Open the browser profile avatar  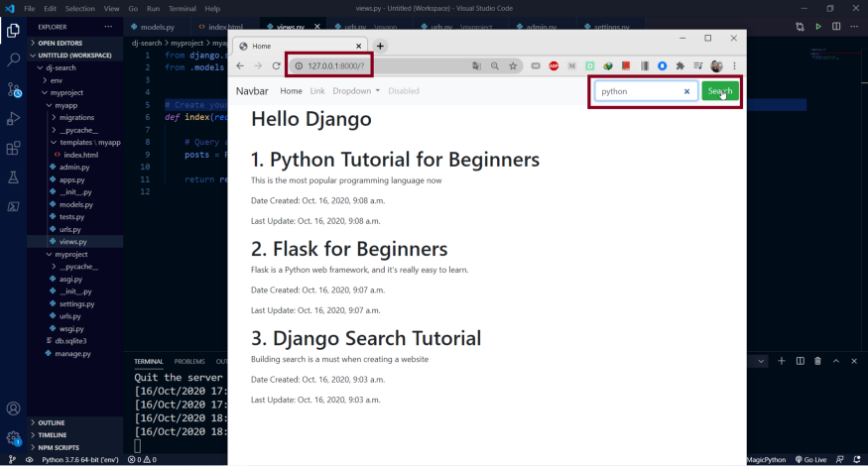coord(716,65)
